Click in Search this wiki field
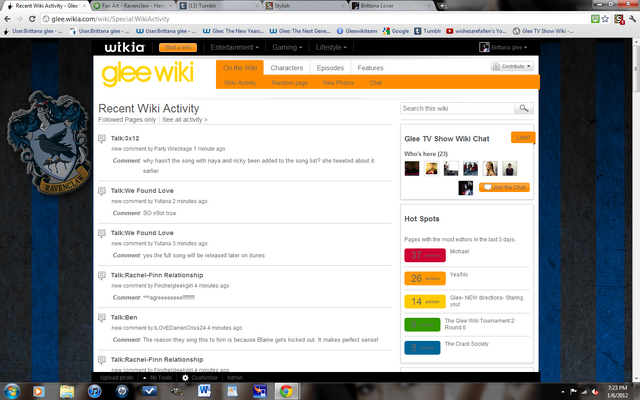 458,108
